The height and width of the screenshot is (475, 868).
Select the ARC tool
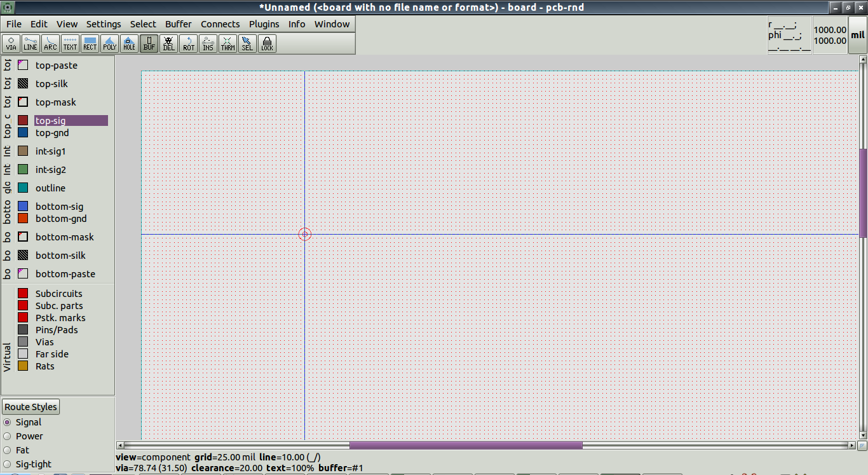tap(50, 43)
